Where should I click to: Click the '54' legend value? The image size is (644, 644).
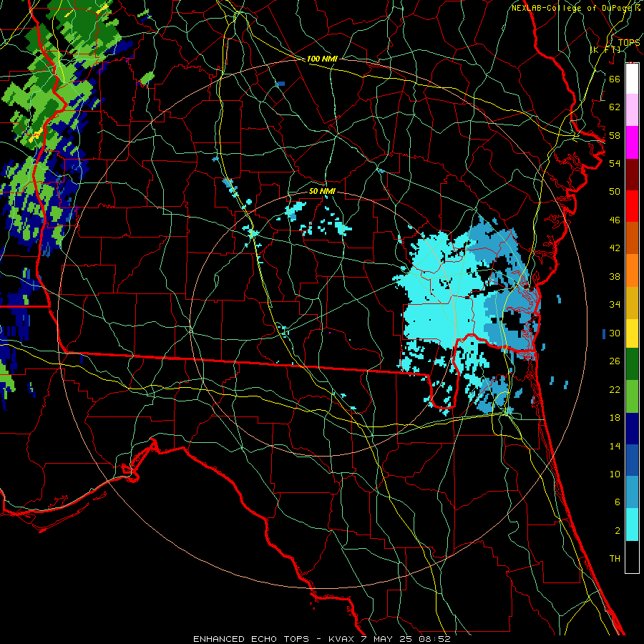615,163
